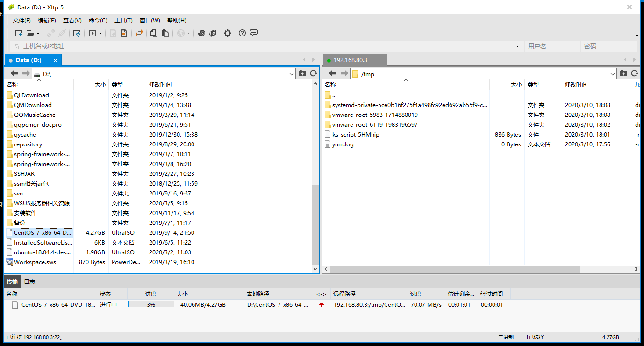Click the 3% transfer progress bar
The image size is (644, 346).
click(x=150, y=304)
